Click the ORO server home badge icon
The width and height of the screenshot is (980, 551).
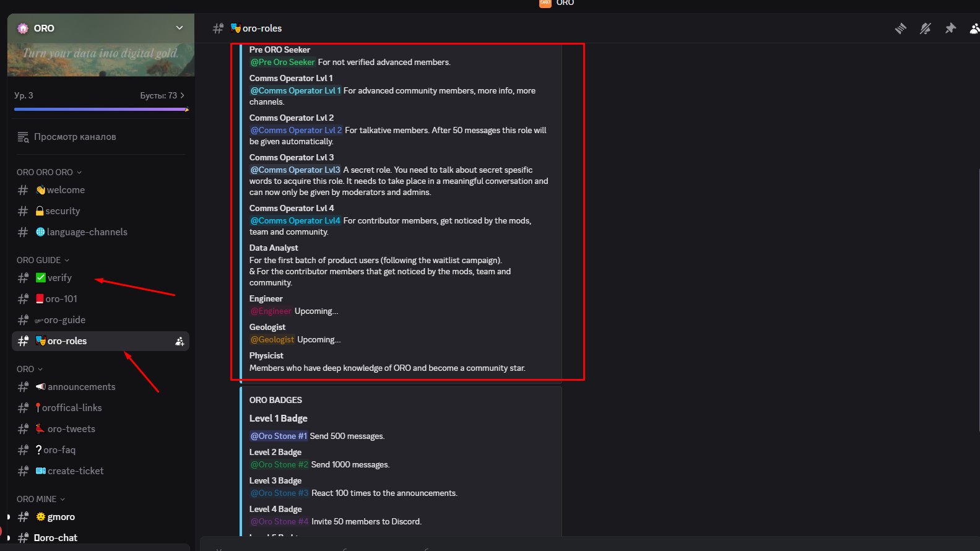click(x=24, y=28)
